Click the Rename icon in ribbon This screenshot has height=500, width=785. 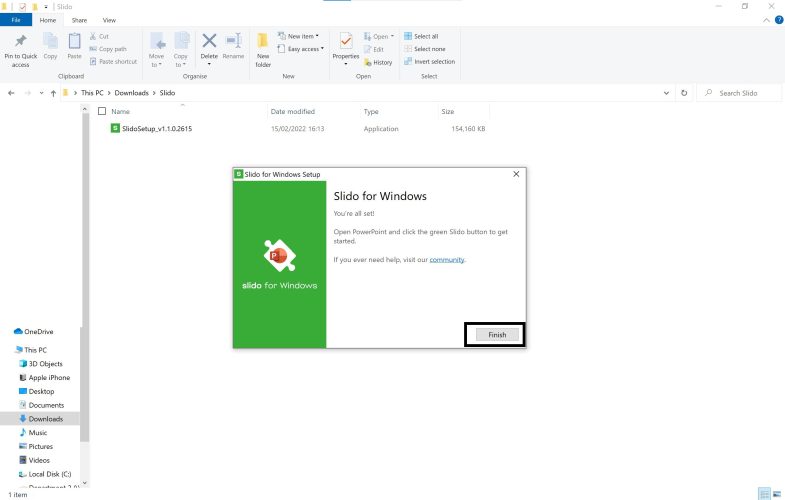[233, 41]
